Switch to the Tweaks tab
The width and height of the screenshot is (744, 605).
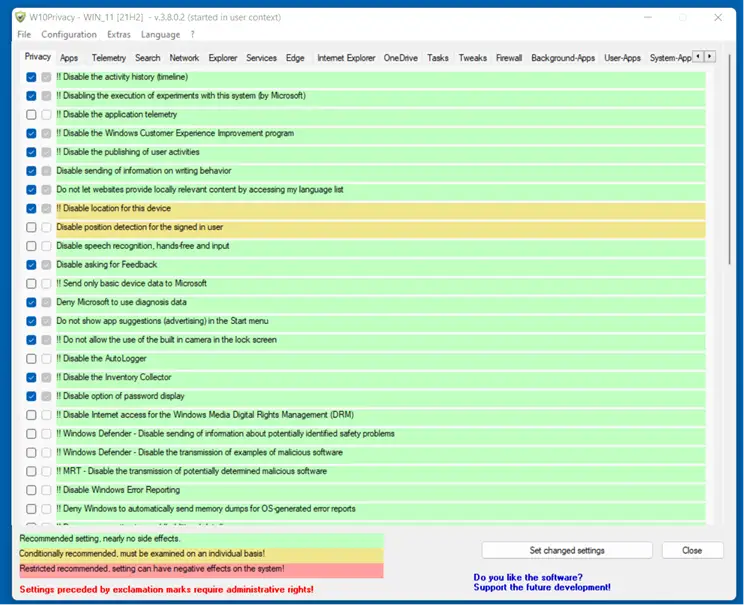tap(473, 58)
